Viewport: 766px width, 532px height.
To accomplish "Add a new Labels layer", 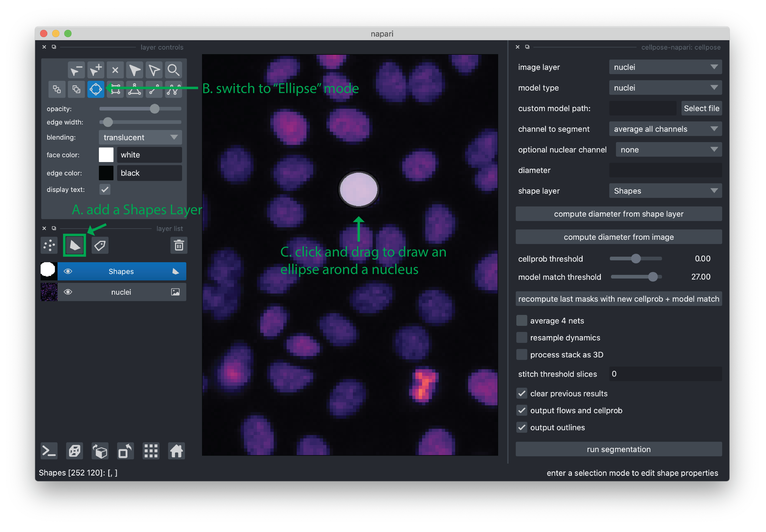I will pyautogui.click(x=100, y=246).
